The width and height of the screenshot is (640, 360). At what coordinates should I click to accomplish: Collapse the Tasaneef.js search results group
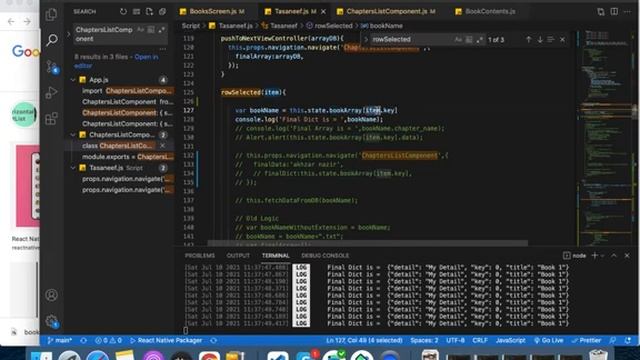(x=73, y=168)
